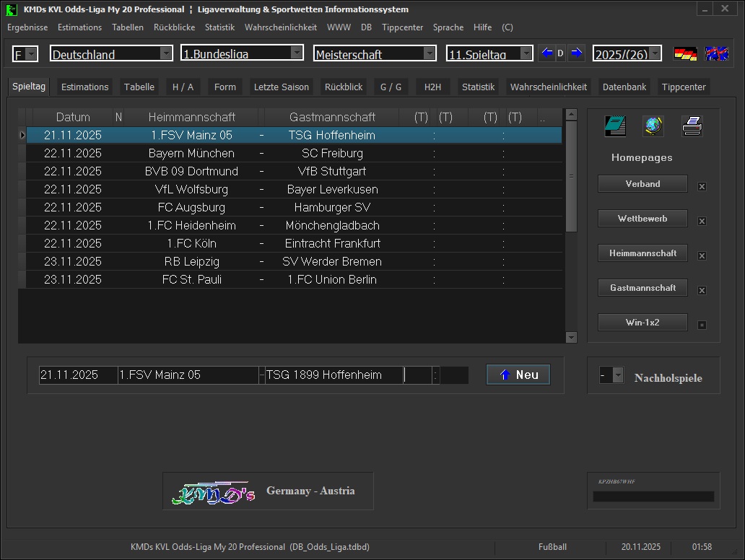Click the teal notebook icon
The height and width of the screenshot is (560, 745).
615,126
